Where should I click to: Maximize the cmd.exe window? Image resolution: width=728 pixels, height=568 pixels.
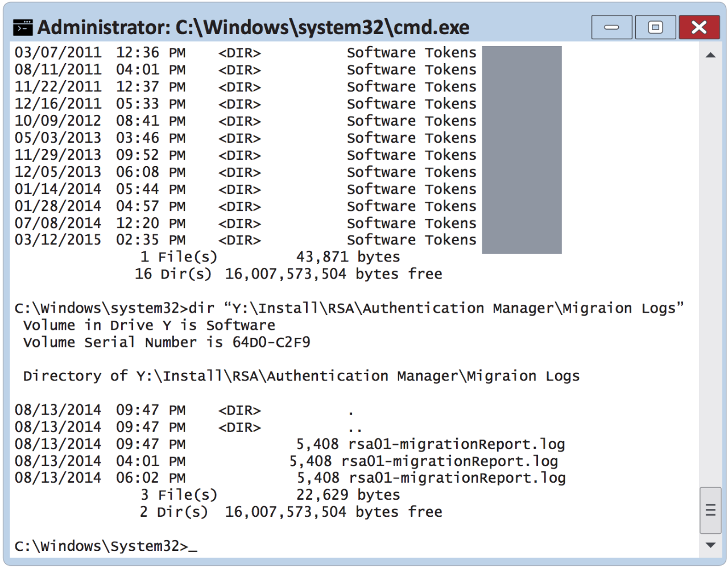tap(655, 27)
